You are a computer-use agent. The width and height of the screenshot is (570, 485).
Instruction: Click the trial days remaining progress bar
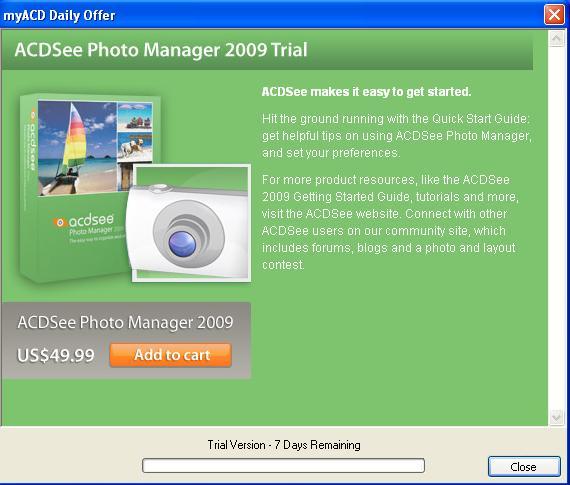pyautogui.click(x=283, y=465)
